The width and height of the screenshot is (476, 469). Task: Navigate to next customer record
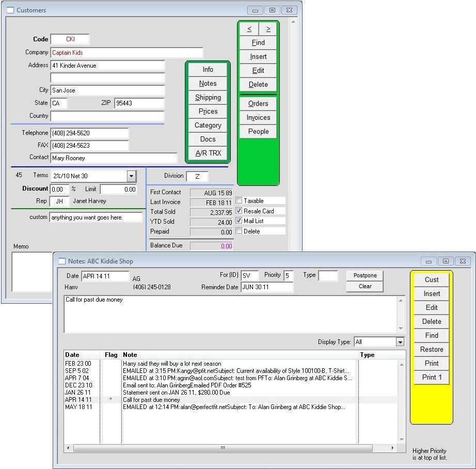click(268, 28)
